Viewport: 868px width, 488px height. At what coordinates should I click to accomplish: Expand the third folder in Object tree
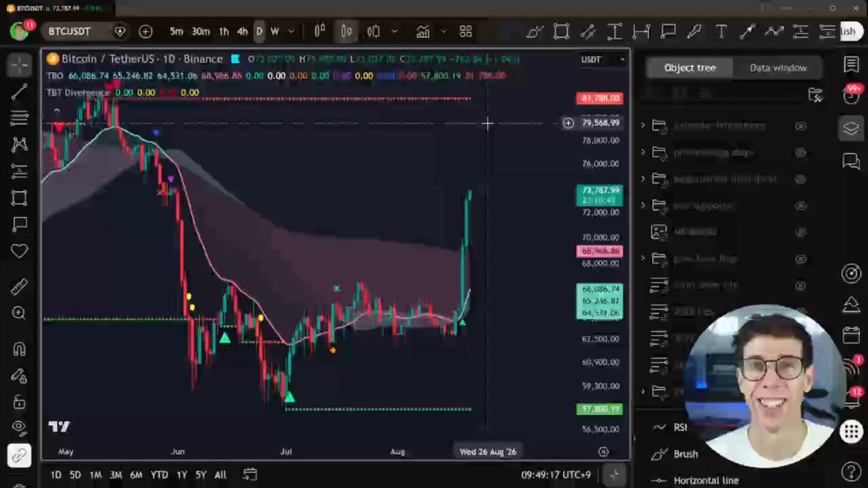643,179
